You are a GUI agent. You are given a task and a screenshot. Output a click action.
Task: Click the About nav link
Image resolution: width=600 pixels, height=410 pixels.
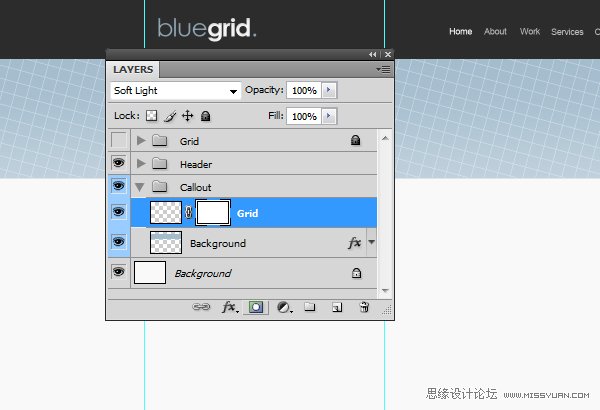point(495,31)
